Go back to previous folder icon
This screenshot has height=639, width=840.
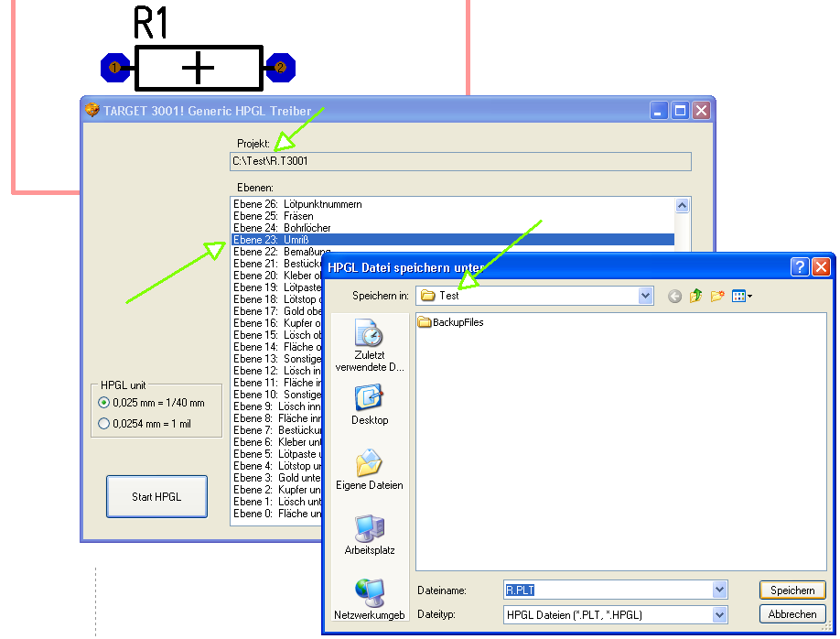pos(674,296)
